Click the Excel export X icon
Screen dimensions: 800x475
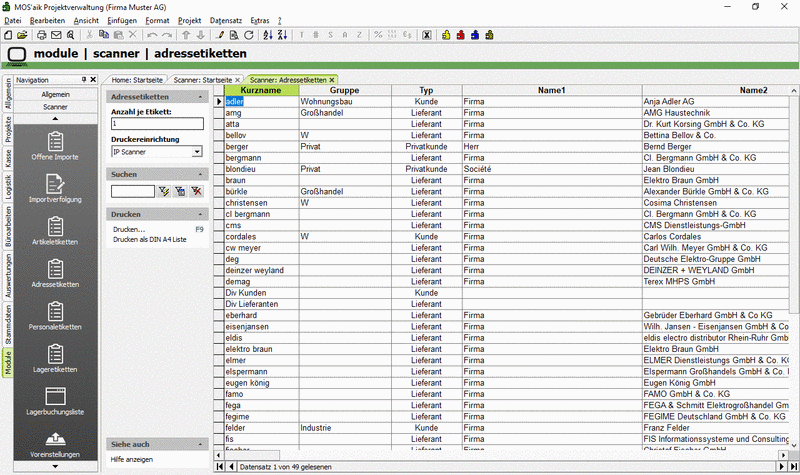pos(427,35)
